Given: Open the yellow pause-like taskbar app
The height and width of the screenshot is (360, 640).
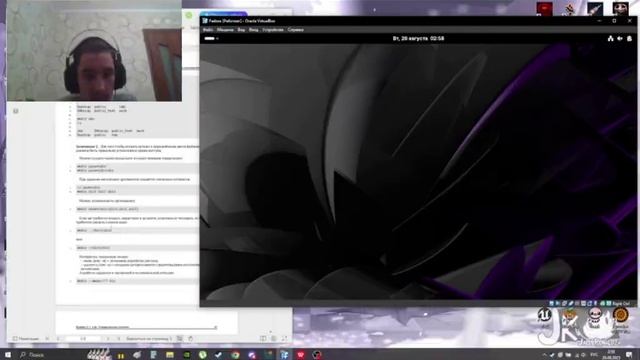Looking at the screenshot, I should tap(121, 355).
